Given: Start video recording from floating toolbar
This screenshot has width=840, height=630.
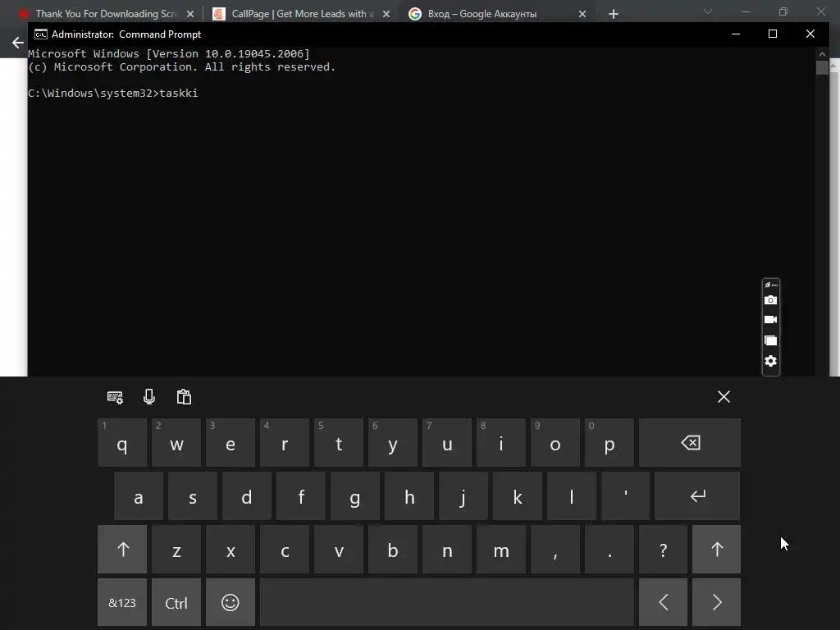Looking at the screenshot, I should tap(770, 320).
